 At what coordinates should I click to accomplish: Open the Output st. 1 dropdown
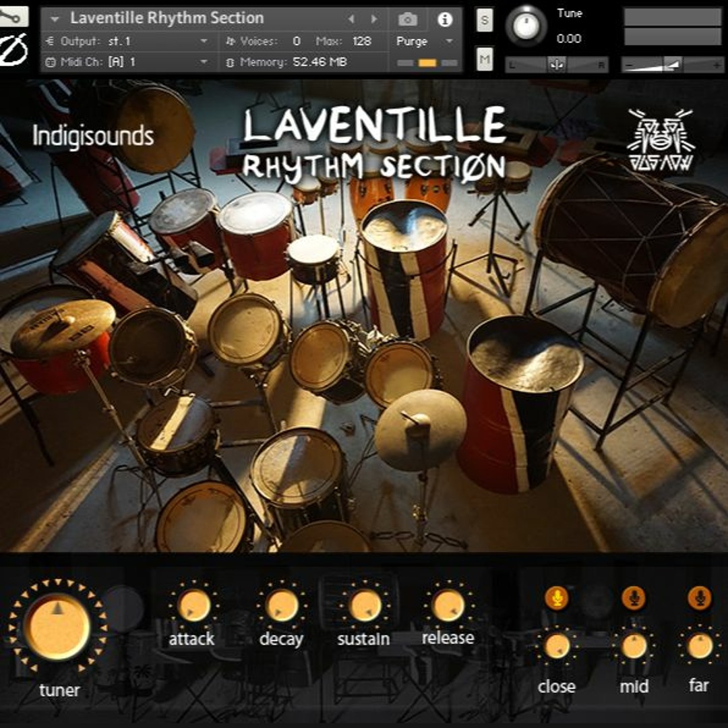pos(204,41)
